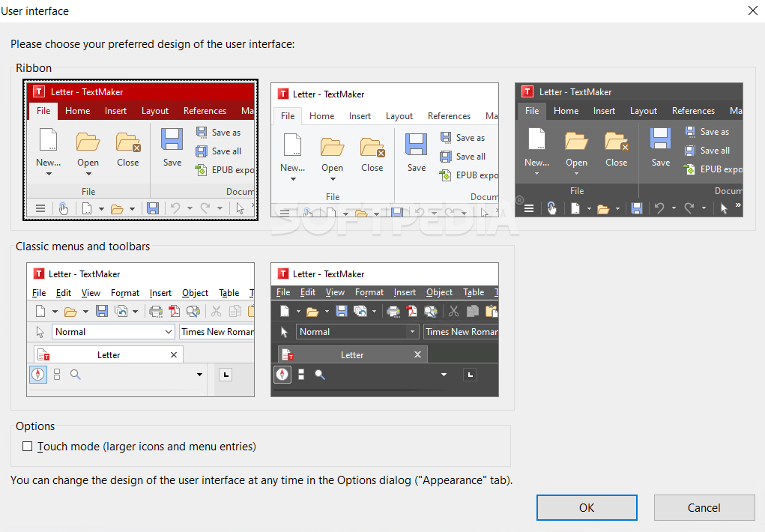The width and height of the screenshot is (765, 532).
Task: Open References tab in red ribbon preview
Action: [x=205, y=111]
